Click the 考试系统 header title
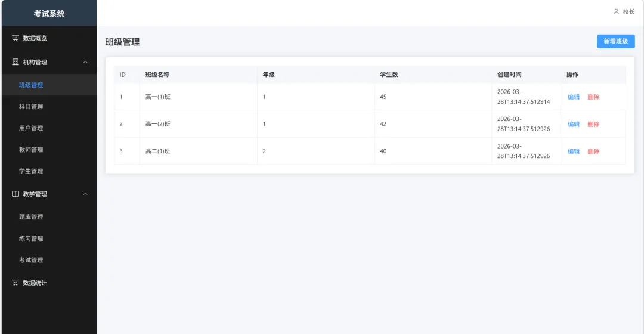The width and height of the screenshot is (644, 334). coord(49,14)
